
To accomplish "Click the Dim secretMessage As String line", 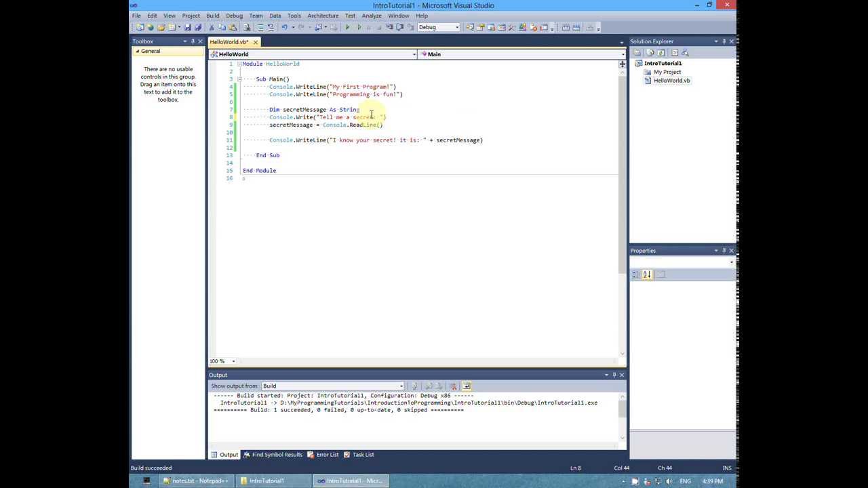I will [314, 110].
